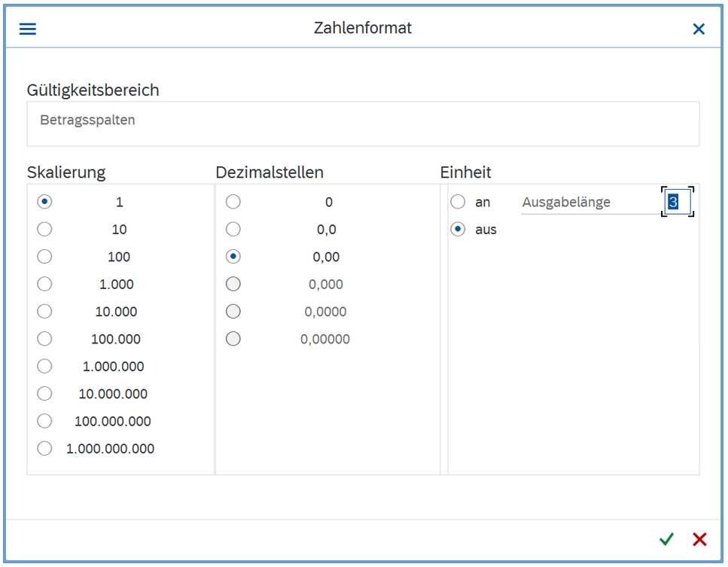Set decimal places to 0
728x567 pixels.
click(233, 202)
